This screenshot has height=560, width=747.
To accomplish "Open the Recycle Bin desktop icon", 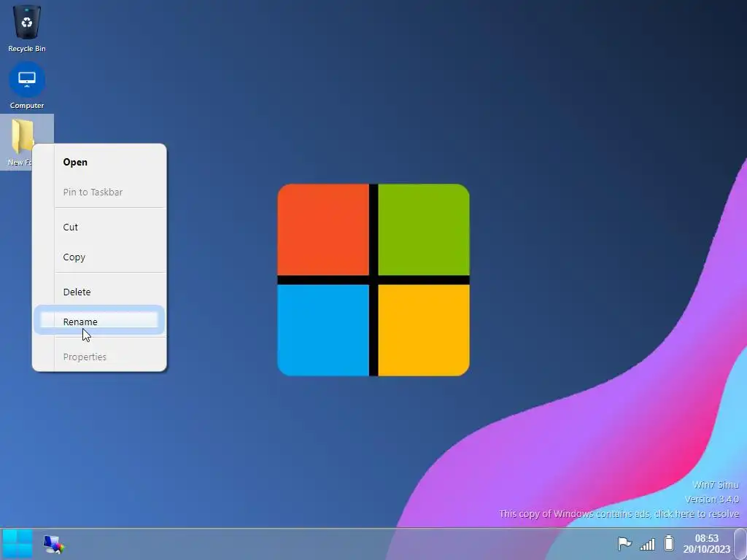I will pos(27,28).
